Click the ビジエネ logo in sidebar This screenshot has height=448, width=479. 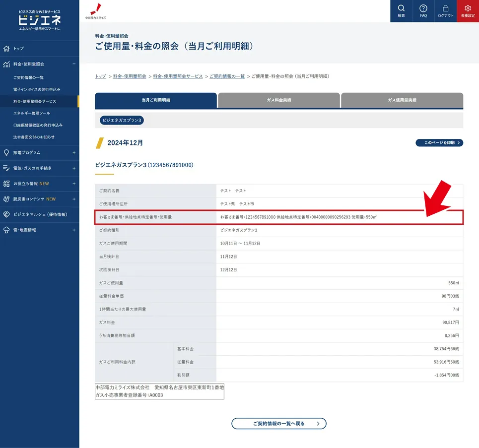(x=39, y=20)
